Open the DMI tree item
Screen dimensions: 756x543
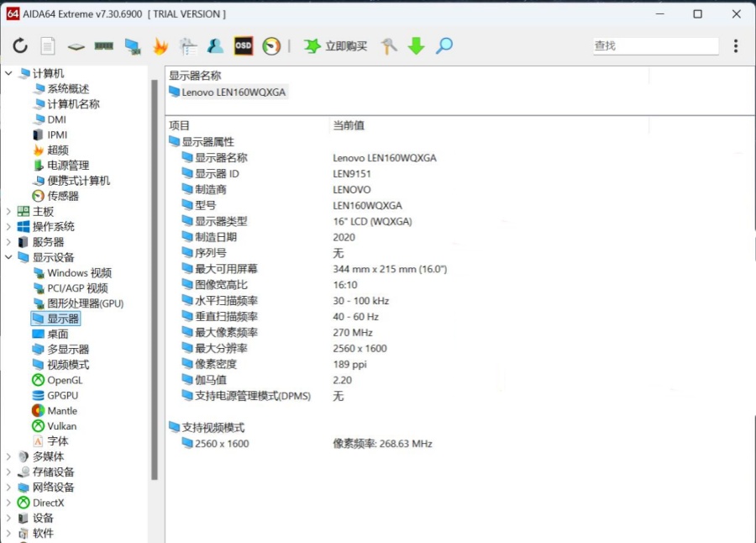coord(50,119)
